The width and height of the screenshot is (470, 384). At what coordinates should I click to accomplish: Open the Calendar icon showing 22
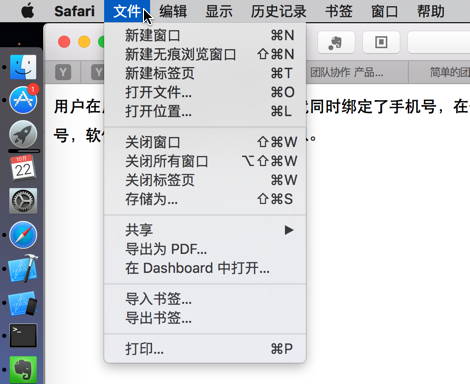click(x=23, y=167)
